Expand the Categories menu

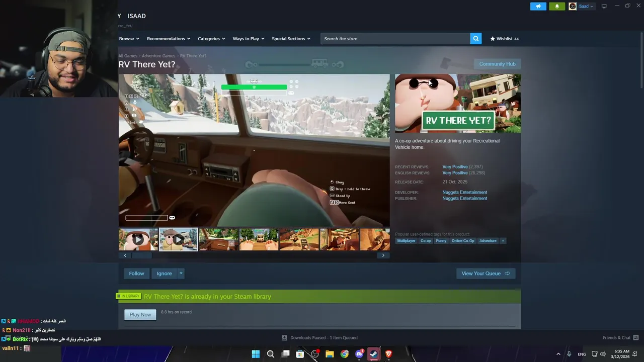click(211, 39)
